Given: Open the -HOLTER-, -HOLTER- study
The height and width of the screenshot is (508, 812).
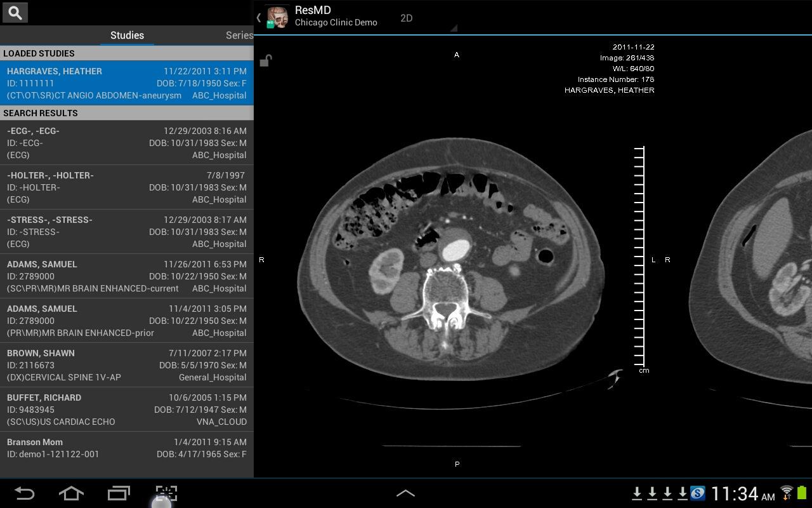Looking at the screenshot, I should pos(127,187).
